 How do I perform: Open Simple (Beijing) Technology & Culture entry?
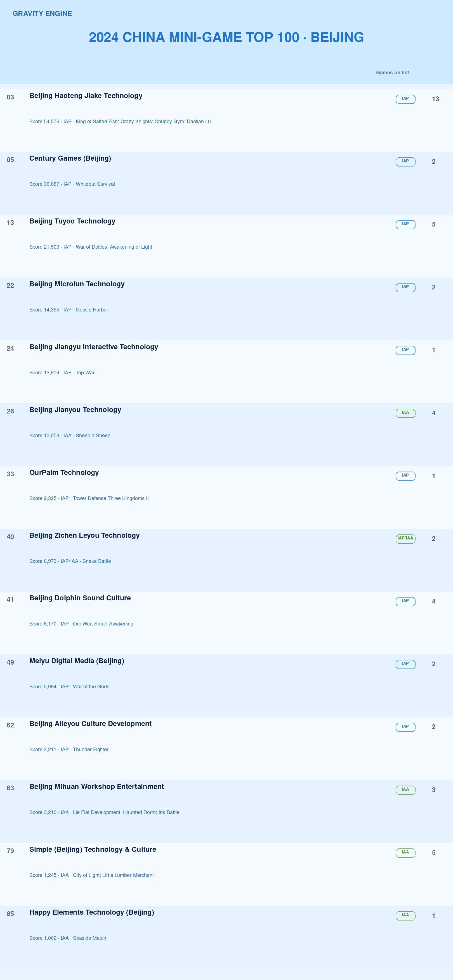pyautogui.click(x=93, y=850)
